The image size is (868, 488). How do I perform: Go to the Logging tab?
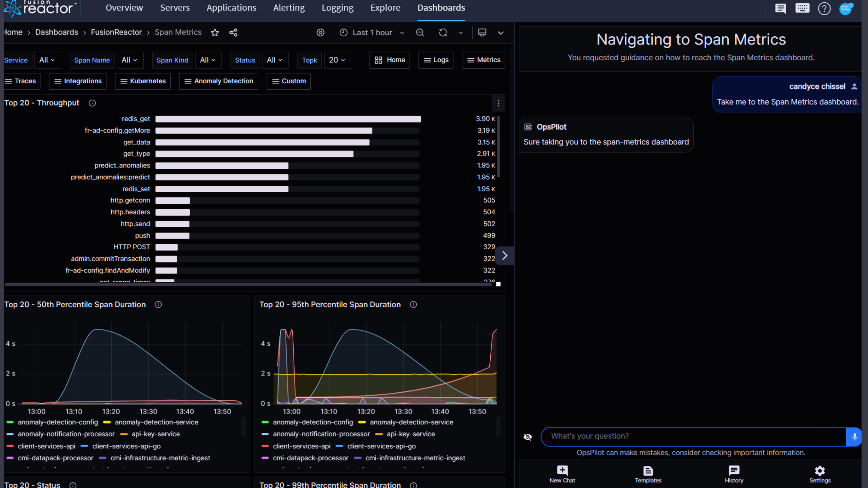click(337, 7)
